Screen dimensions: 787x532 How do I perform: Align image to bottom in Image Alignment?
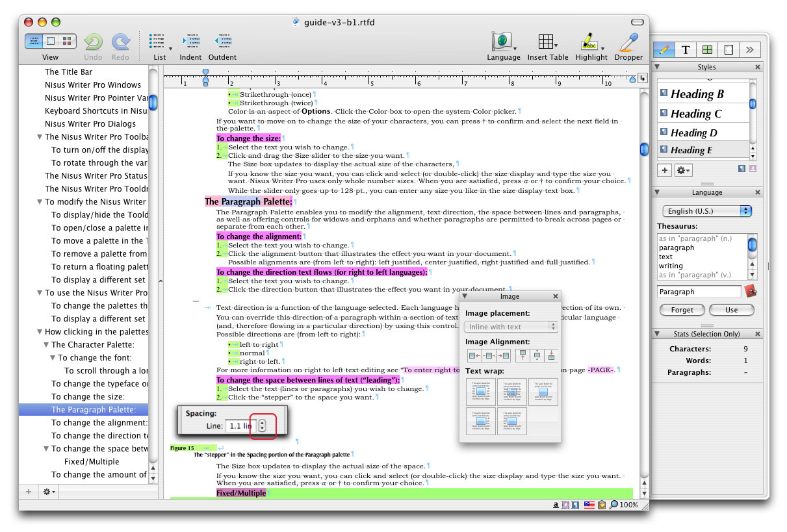551,355
